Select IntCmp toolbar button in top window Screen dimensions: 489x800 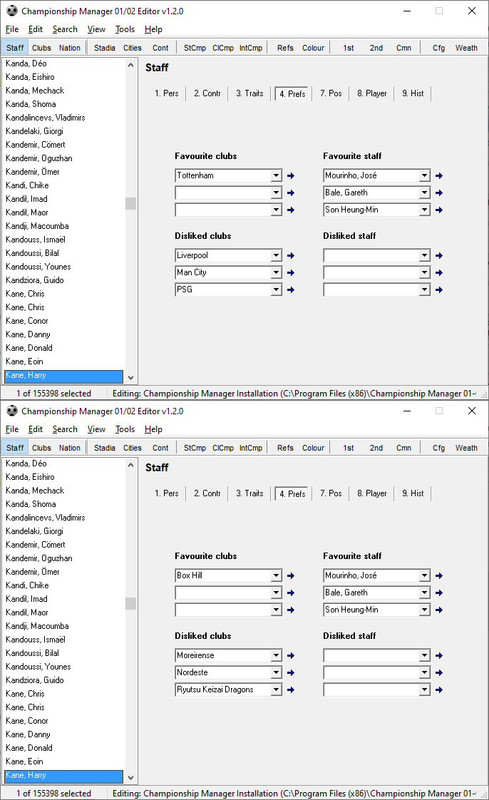pyautogui.click(x=251, y=48)
